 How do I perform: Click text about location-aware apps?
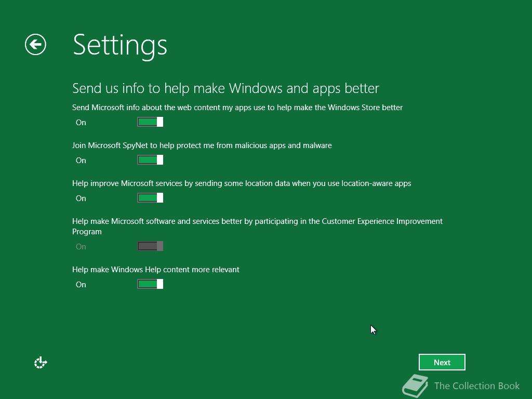[242, 183]
